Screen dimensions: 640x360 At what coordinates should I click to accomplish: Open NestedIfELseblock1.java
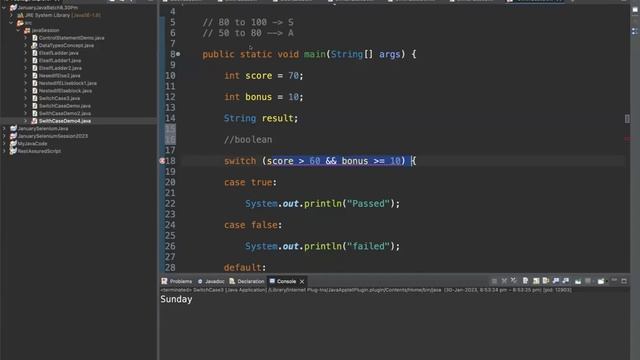pos(68,83)
